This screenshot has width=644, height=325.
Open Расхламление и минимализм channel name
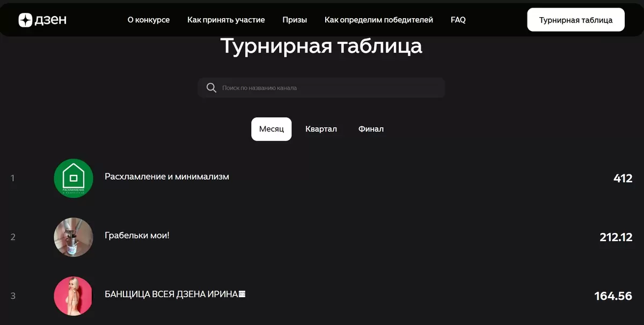pos(167,176)
